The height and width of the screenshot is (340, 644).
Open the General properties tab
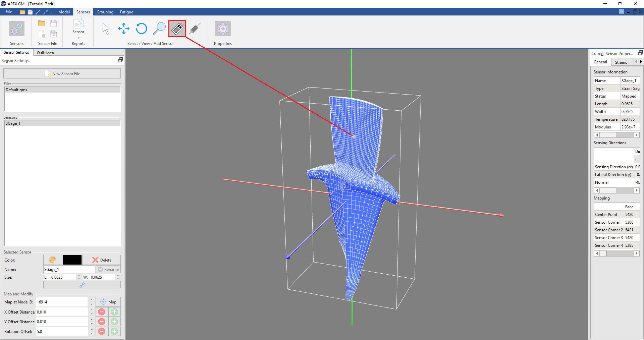pos(600,62)
